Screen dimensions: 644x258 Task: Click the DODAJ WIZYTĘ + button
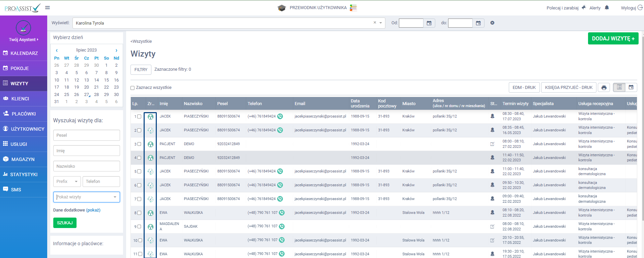[613, 38]
